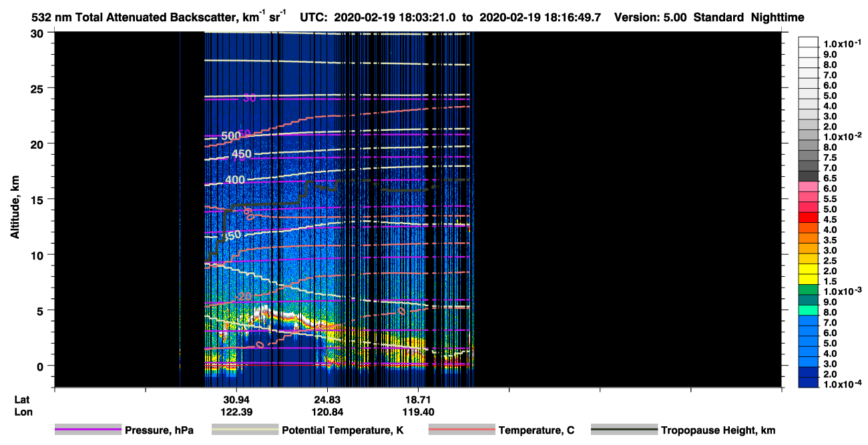Click the 'Temperature, C' legend label
This screenshot has width=868, height=445.
(536, 430)
